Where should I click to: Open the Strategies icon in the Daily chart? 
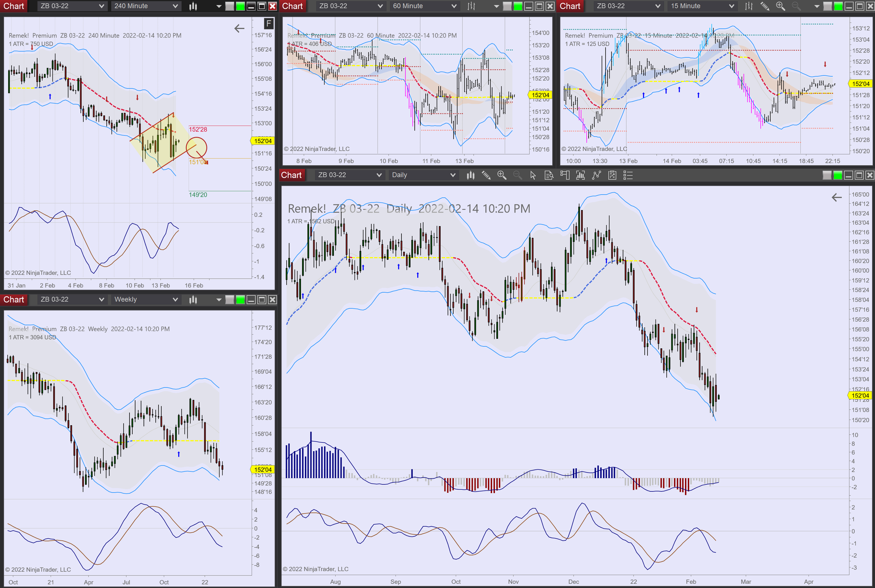[x=612, y=175]
